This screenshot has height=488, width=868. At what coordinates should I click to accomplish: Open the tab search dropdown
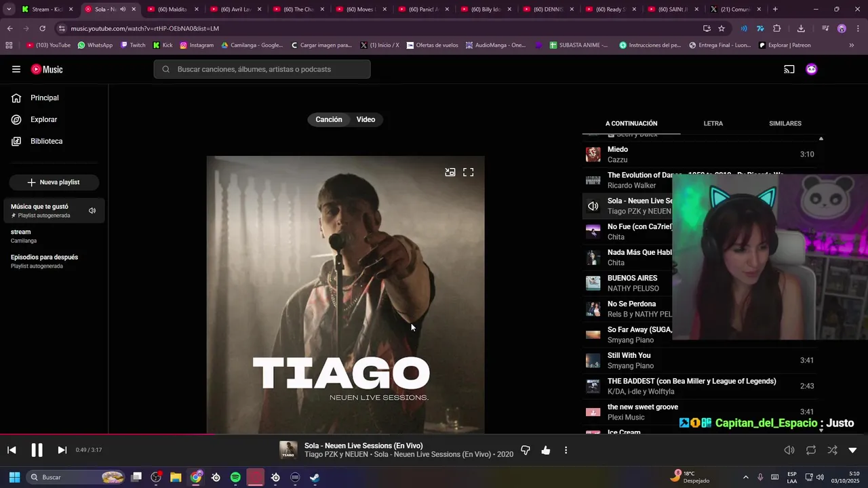[x=9, y=9]
